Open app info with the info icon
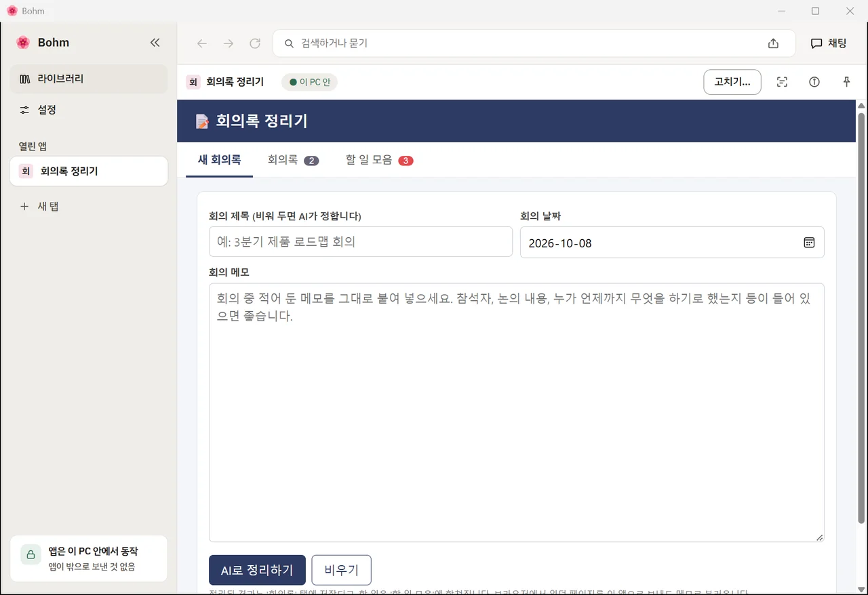Image resolution: width=868 pixels, height=595 pixels. (x=814, y=82)
